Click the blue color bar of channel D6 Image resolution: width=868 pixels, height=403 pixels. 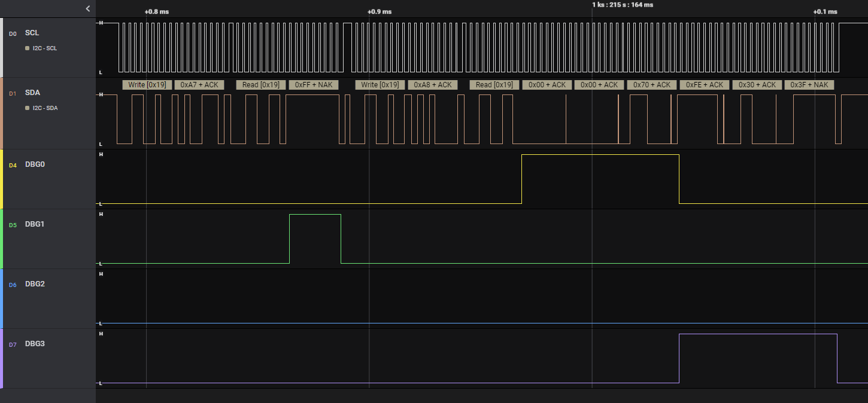(2, 298)
